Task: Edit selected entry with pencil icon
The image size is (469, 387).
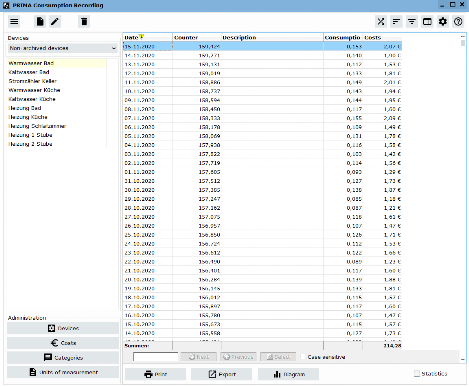Action: [x=55, y=22]
